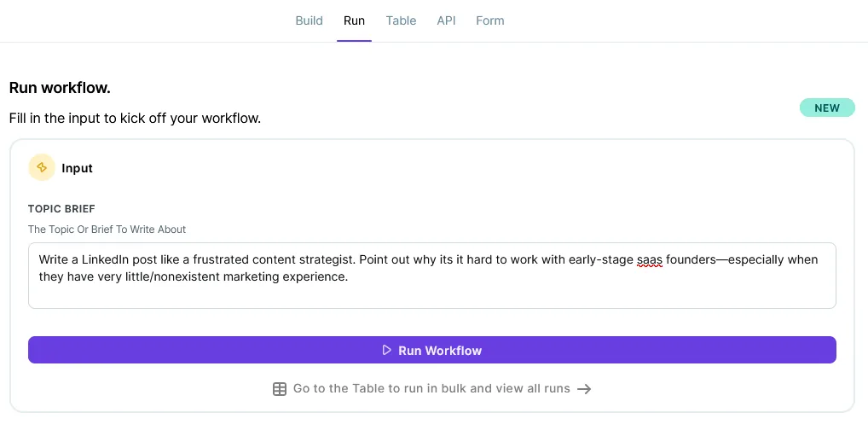Viewport: 868px width, 436px height.
Task: Click the 'Run workflow.' heading
Action: click(60, 88)
